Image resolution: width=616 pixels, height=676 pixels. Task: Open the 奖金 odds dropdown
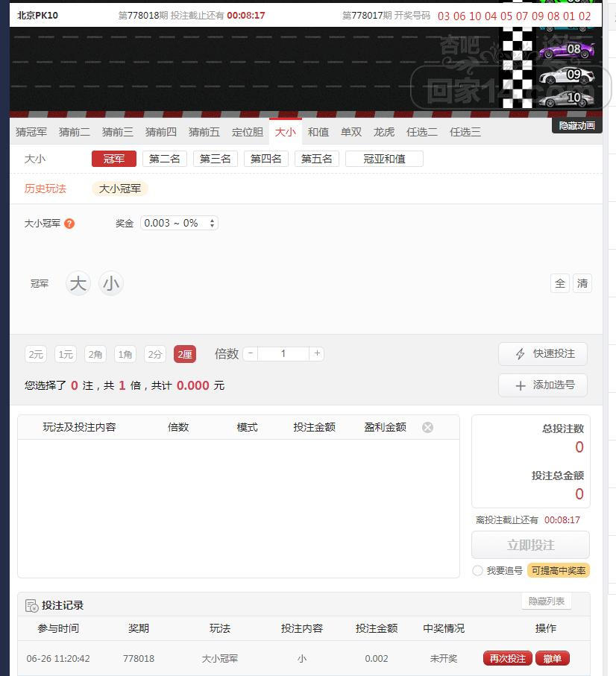tap(179, 223)
